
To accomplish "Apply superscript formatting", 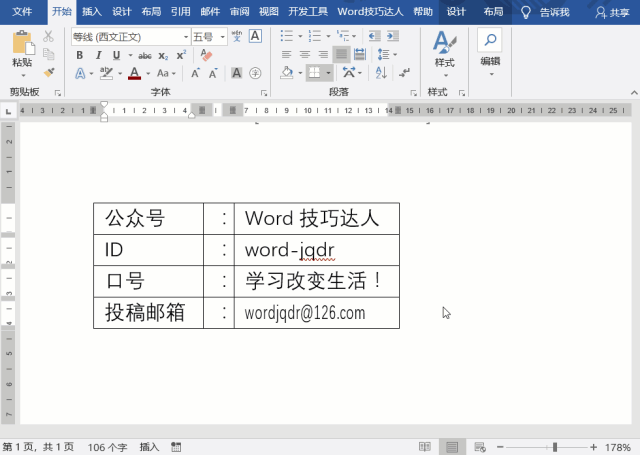I will 181,55.
